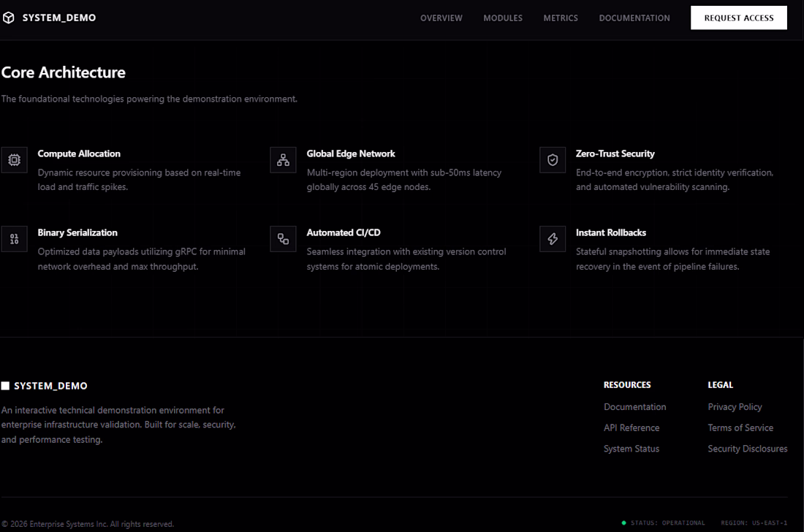Image resolution: width=804 pixels, height=532 pixels.
Task: Click the white square footer logo icon
Action: click(5, 386)
